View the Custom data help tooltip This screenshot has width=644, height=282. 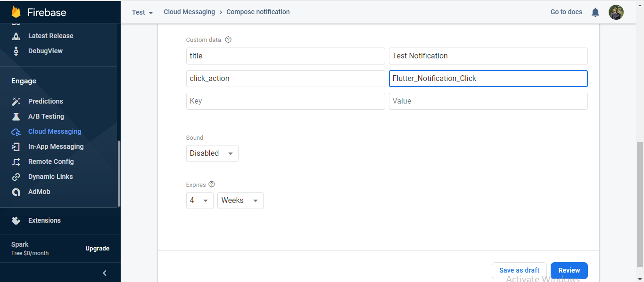228,40
